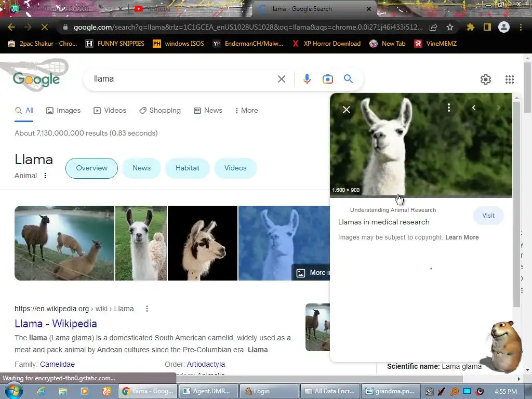Go back using the browser back arrow
The height and width of the screenshot is (399, 532).
click(x=11, y=27)
